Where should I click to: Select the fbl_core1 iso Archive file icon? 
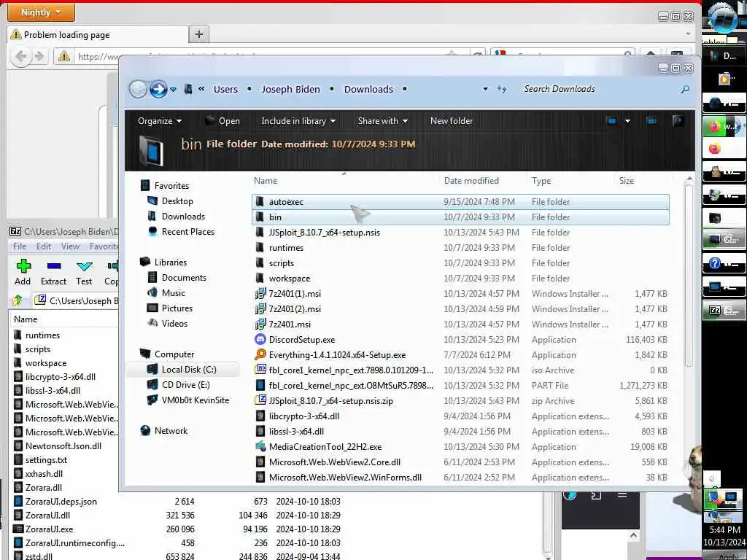(x=260, y=370)
